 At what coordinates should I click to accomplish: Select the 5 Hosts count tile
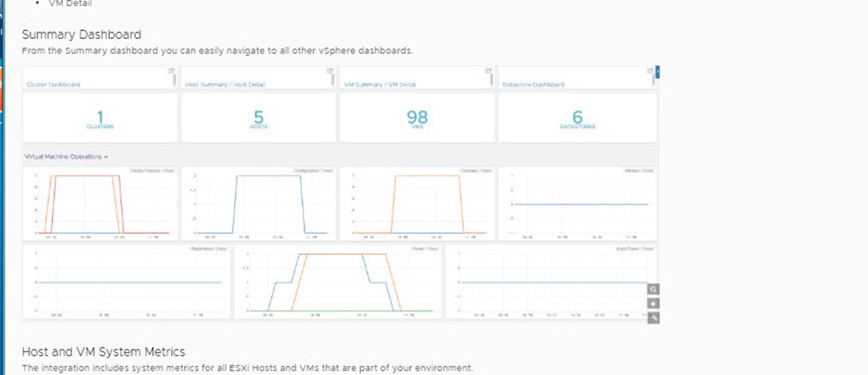[258, 119]
